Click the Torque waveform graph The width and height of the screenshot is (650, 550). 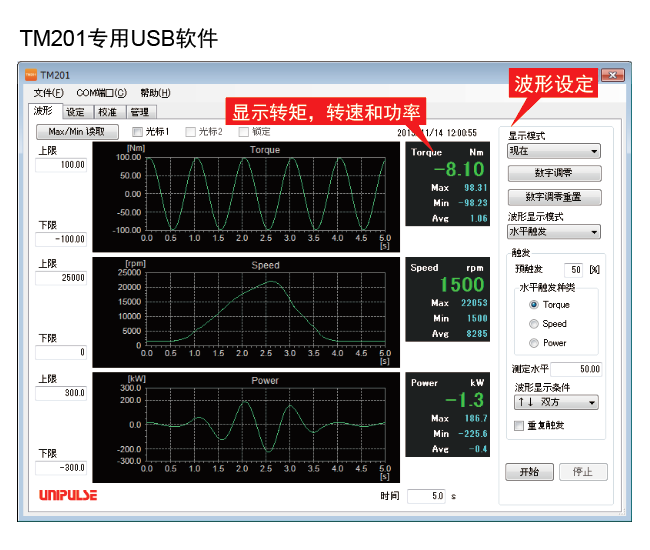(x=246, y=197)
